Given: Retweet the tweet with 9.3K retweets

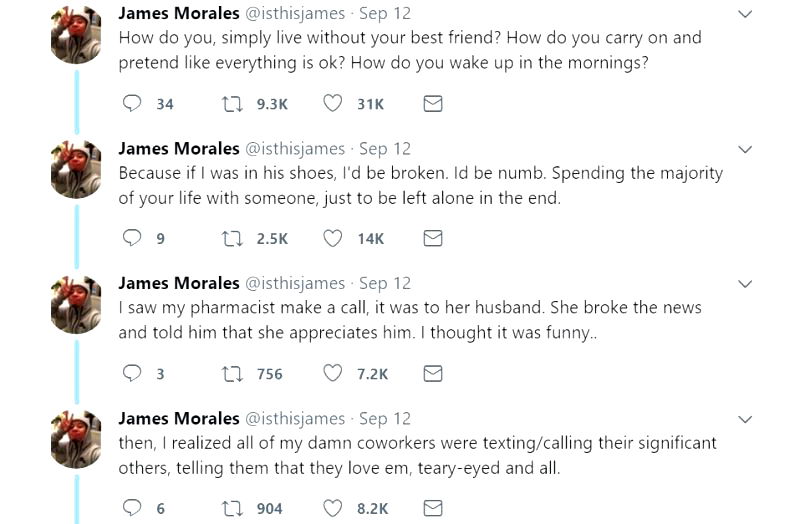Looking at the screenshot, I should (232, 103).
